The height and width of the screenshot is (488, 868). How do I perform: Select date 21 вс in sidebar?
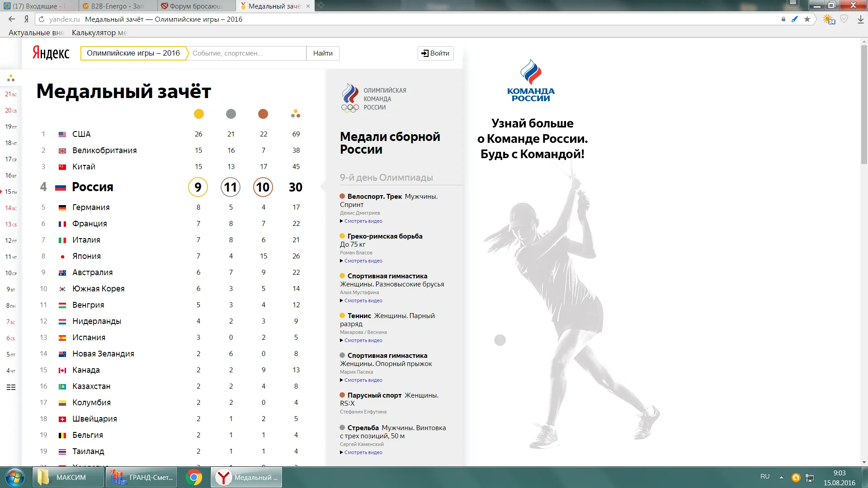point(11,94)
